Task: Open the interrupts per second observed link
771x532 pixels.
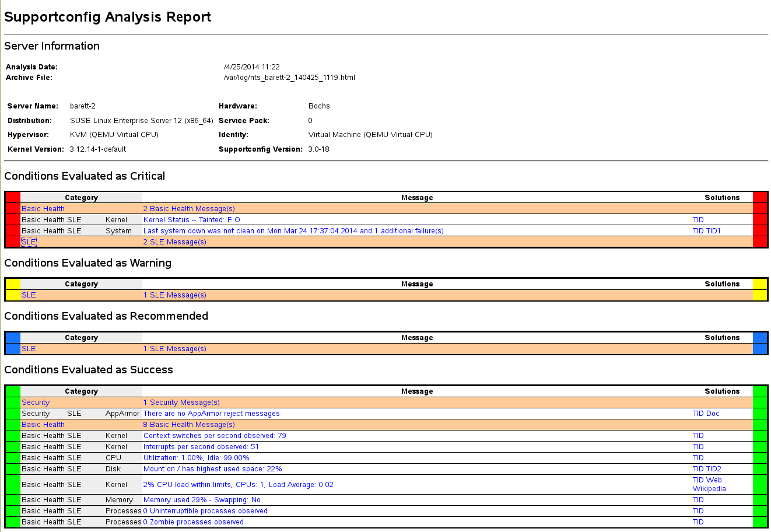Action: pyautogui.click(x=204, y=446)
